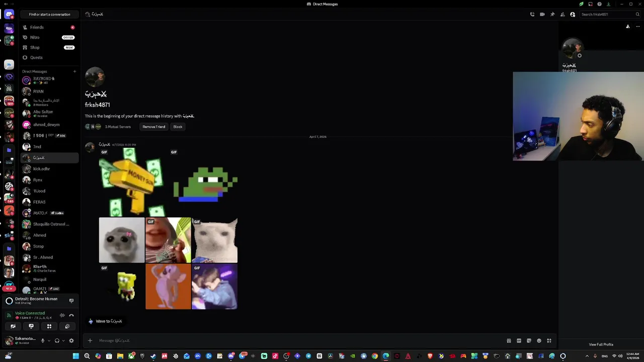
Task: Click message attachment plus button
Action: click(90, 340)
